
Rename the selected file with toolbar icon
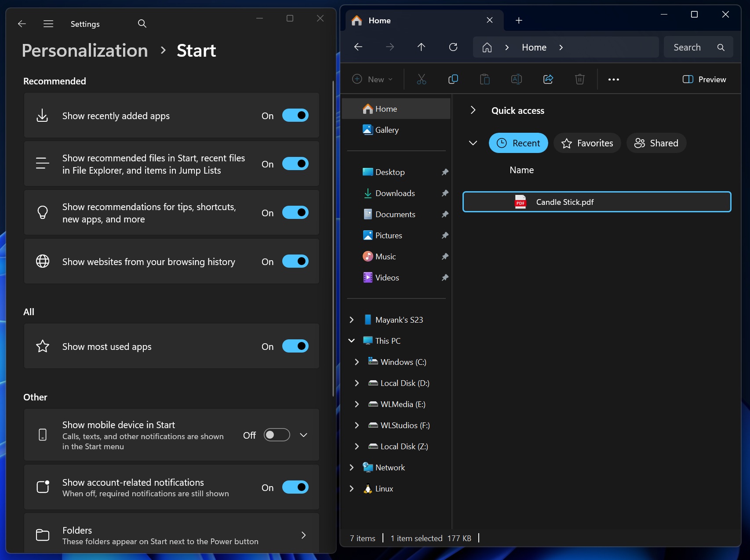click(516, 79)
